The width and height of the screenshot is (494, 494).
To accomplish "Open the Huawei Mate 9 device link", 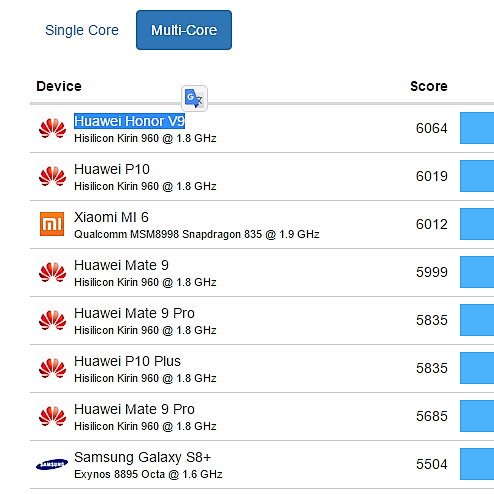I will click(121, 265).
